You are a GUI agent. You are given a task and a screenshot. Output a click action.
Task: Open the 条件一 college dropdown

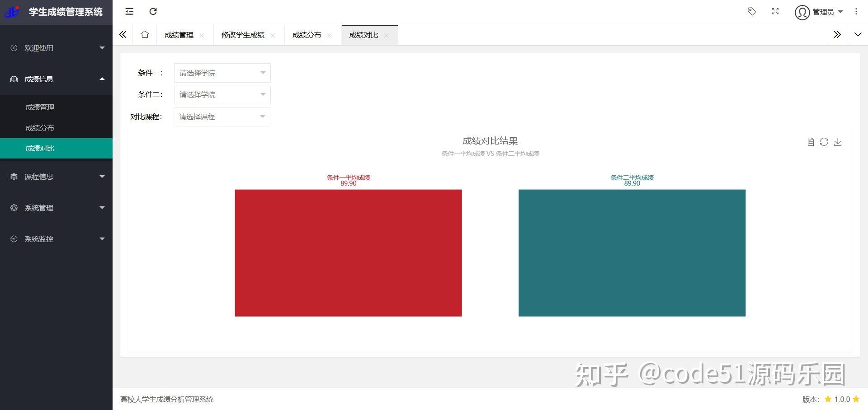point(222,73)
